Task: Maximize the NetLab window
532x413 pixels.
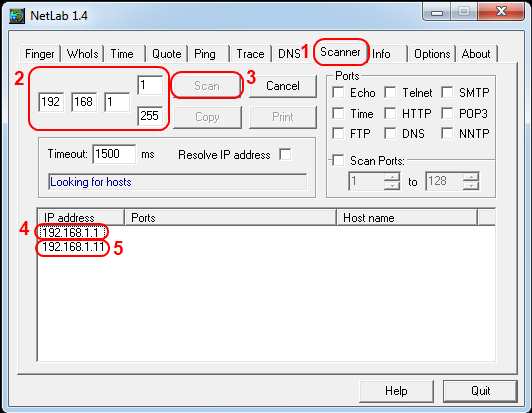Action: point(463,12)
